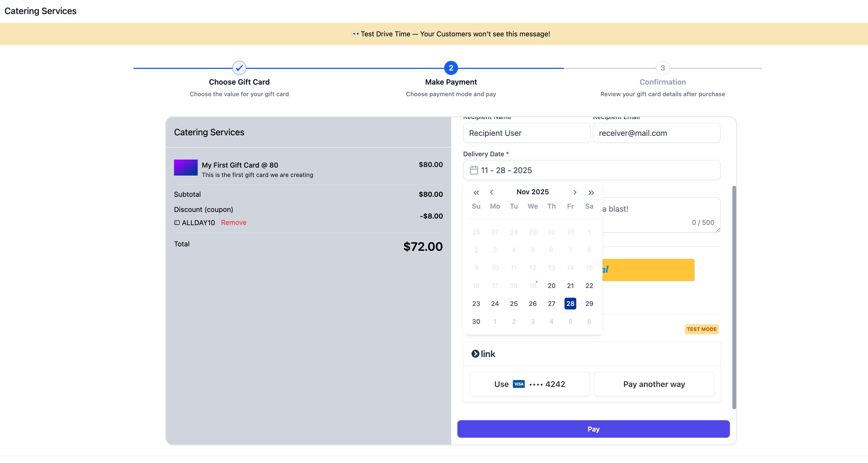This screenshot has width=868, height=463.
Task: Advance calendar to next month
Action: tap(575, 192)
